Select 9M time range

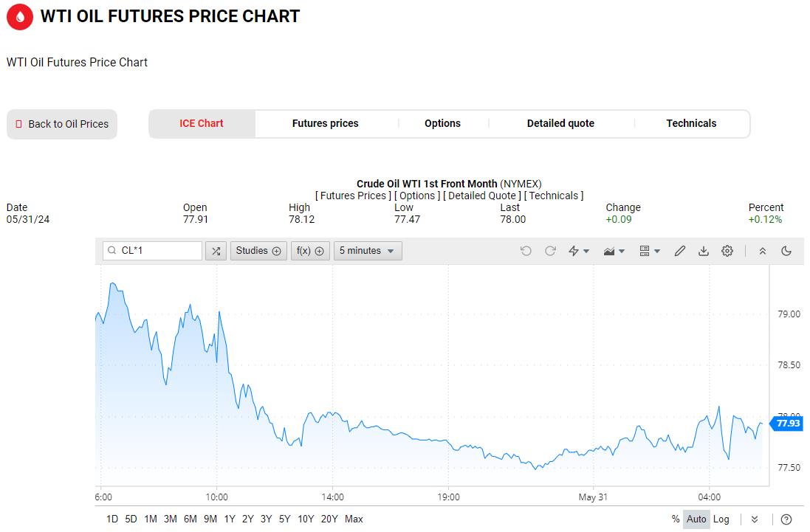210,519
